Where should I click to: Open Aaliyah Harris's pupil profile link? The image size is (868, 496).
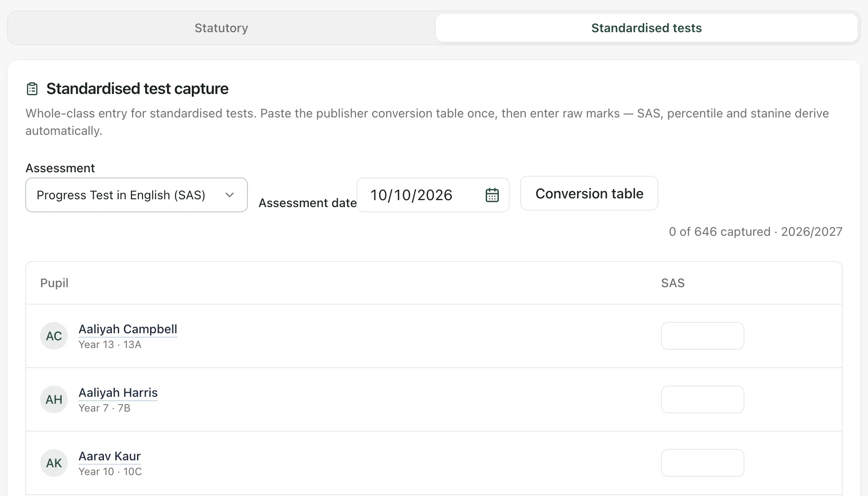(118, 393)
